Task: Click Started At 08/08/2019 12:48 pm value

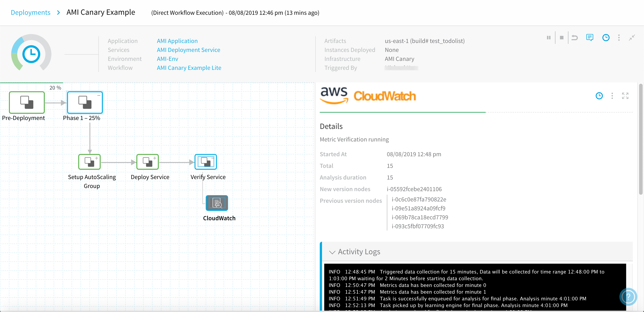Action: pos(414,154)
